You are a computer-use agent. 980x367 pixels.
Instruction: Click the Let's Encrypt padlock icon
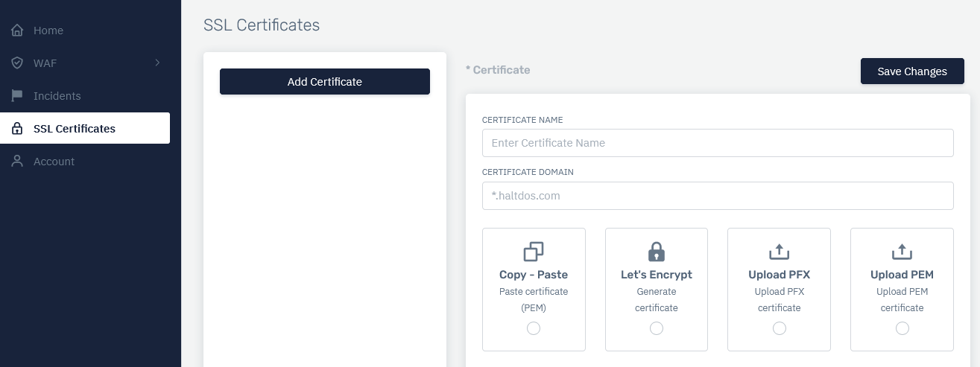[x=656, y=252]
